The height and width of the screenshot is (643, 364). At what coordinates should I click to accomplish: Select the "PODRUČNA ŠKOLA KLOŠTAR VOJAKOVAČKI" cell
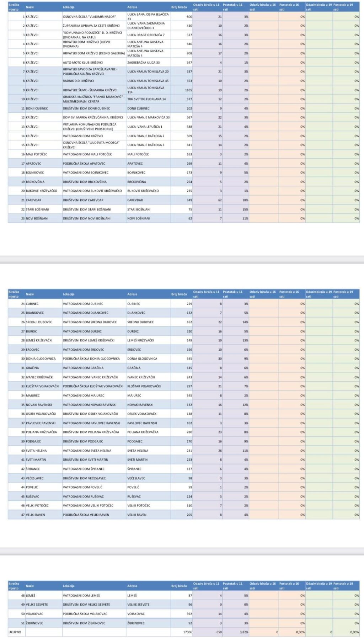click(x=93, y=386)
